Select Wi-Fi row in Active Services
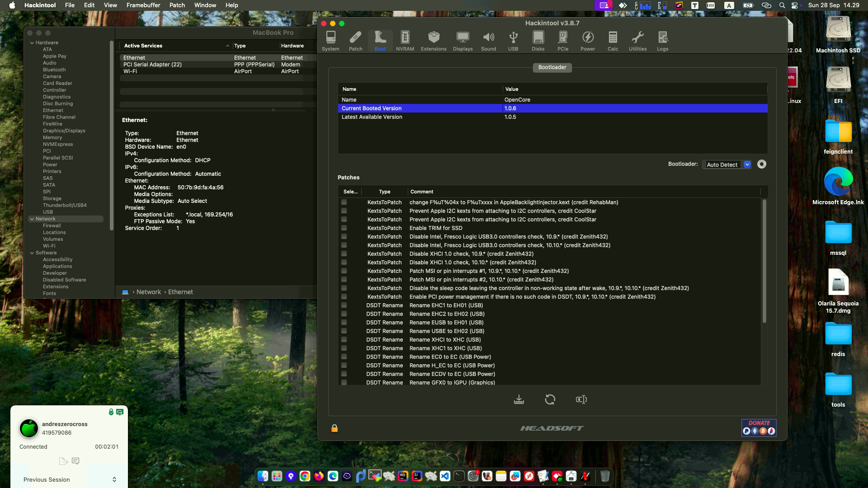 coord(218,71)
